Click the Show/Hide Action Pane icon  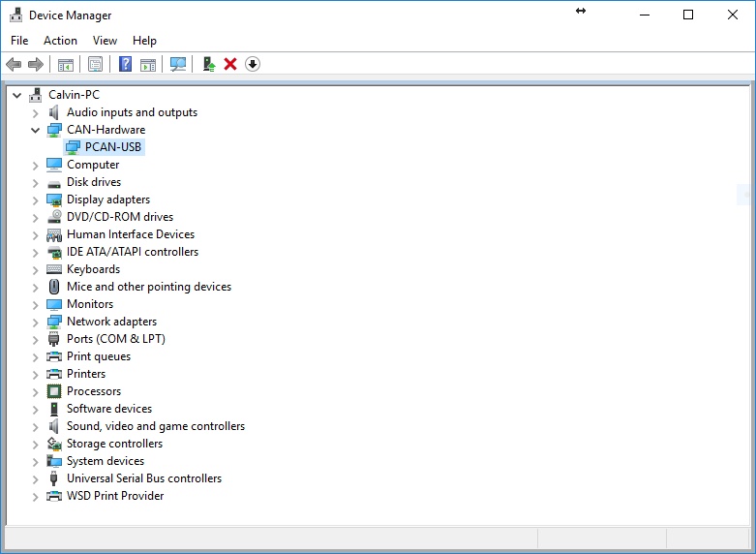(x=148, y=64)
